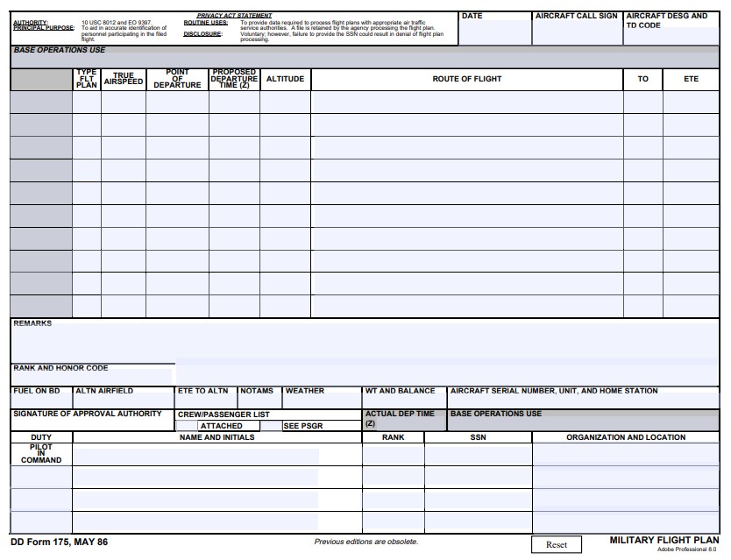Click the REMARKS text area

tap(365, 343)
